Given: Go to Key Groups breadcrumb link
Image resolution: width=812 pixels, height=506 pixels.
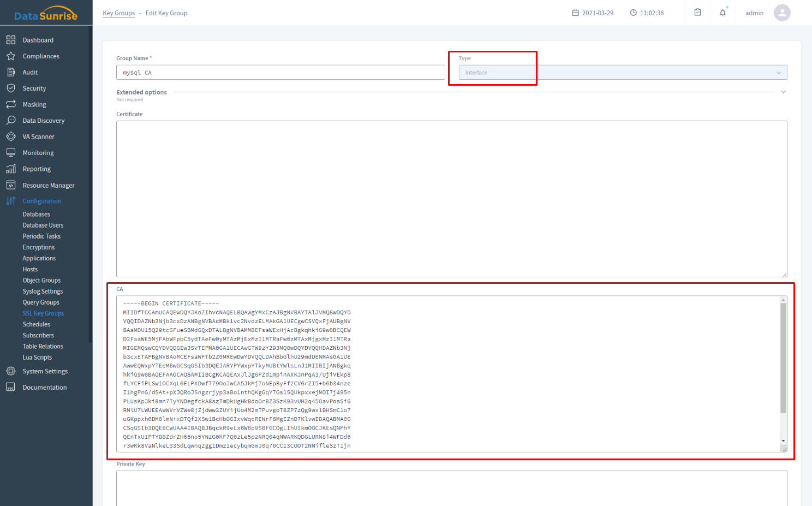Looking at the screenshot, I should click(x=118, y=13).
